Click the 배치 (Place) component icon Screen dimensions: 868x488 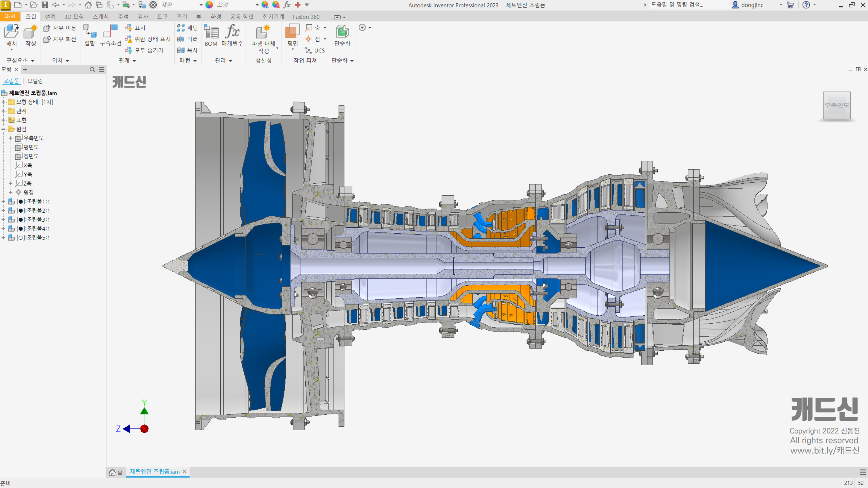tap(12, 32)
